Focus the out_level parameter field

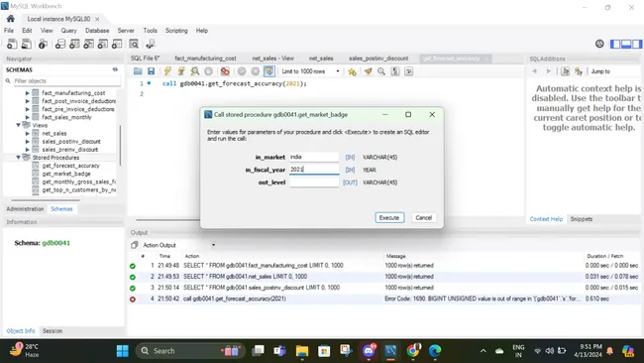314,182
